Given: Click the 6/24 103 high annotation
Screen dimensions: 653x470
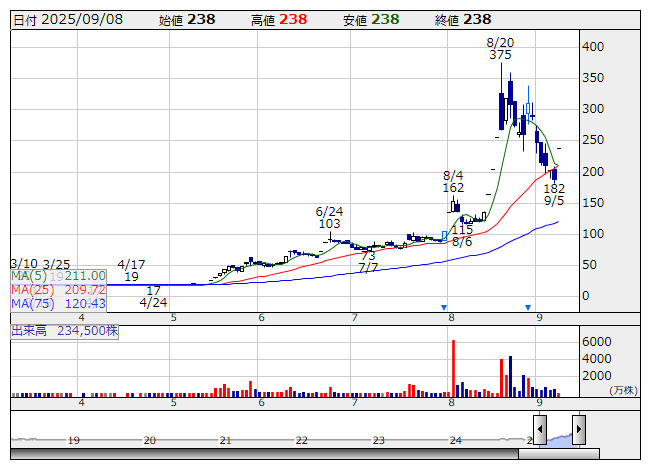Looking at the screenshot, I should pyautogui.click(x=329, y=218).
